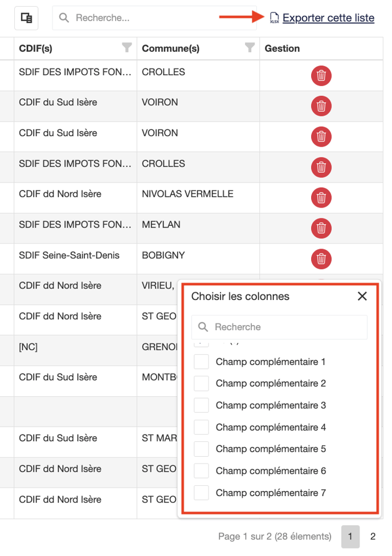Click the Exporter cette liste link
The height and width of the screenshot is (556, 392).
[328, 18]
